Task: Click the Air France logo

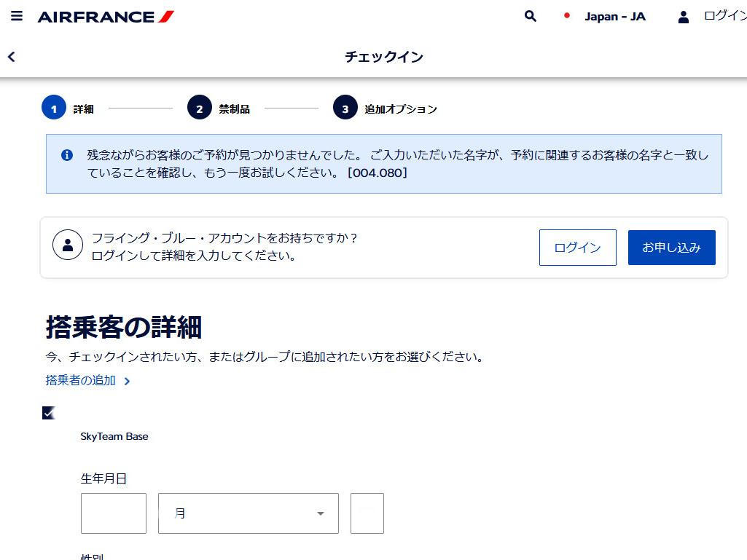Action: coord(106,16)
